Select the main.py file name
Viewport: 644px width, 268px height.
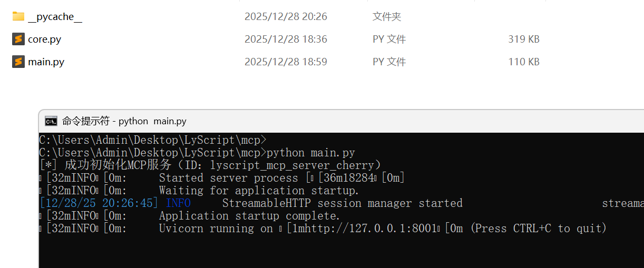pos(46,62)
